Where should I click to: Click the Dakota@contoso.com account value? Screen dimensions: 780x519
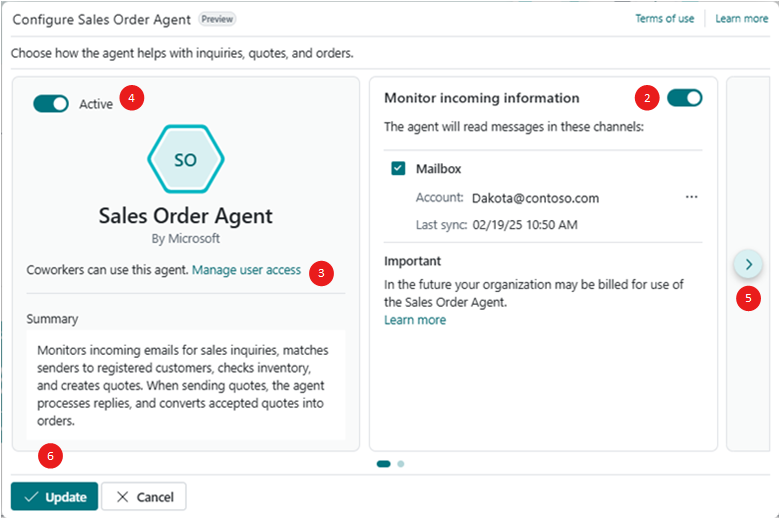(x=535, y=199)
